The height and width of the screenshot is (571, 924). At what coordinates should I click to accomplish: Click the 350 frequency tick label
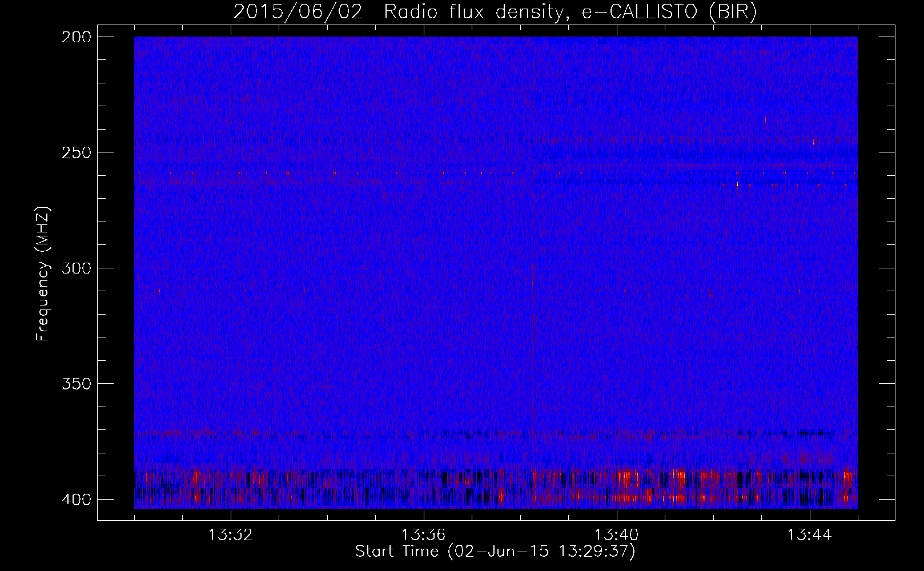point(76,383)
